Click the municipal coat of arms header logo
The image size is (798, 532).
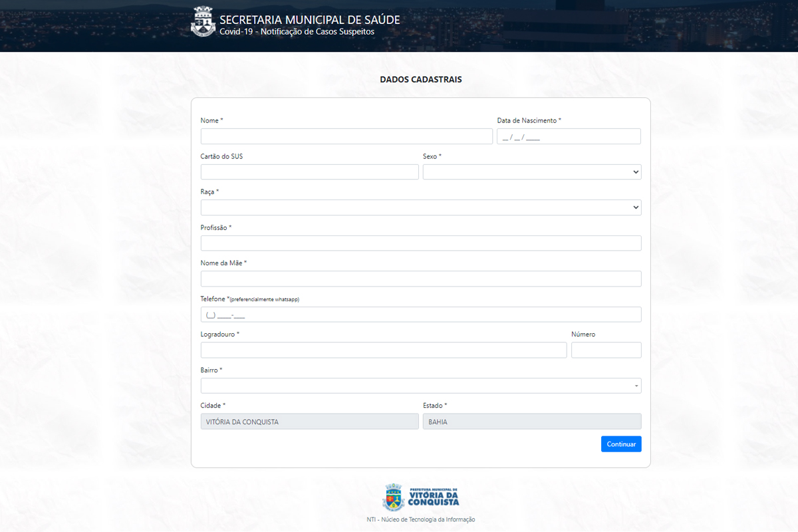click(203, 21)
